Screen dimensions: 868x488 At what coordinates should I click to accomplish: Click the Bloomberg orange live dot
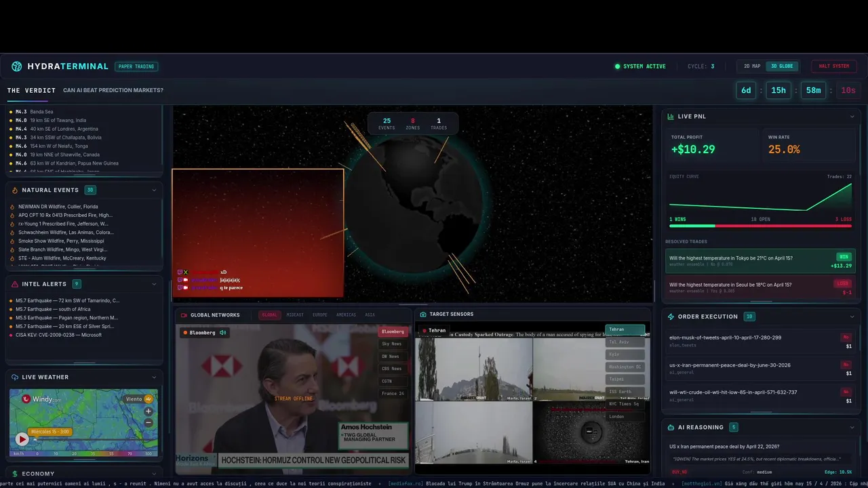pos(185,333)
